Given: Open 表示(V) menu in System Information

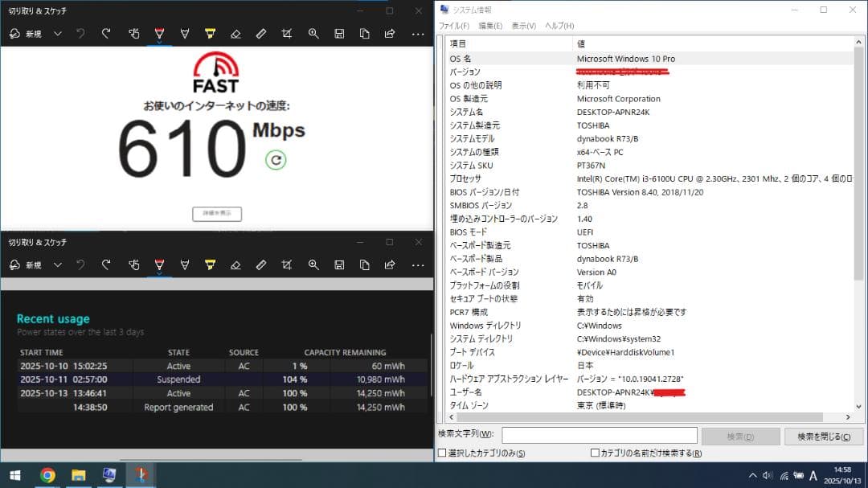Looking at the screenshot, I should (x=524, y=26).
